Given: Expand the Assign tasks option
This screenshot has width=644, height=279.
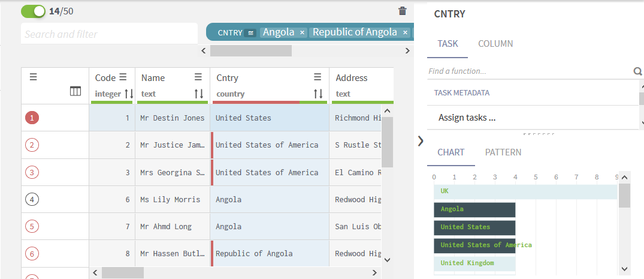Looking at the screenshot, I should [467, 118].
